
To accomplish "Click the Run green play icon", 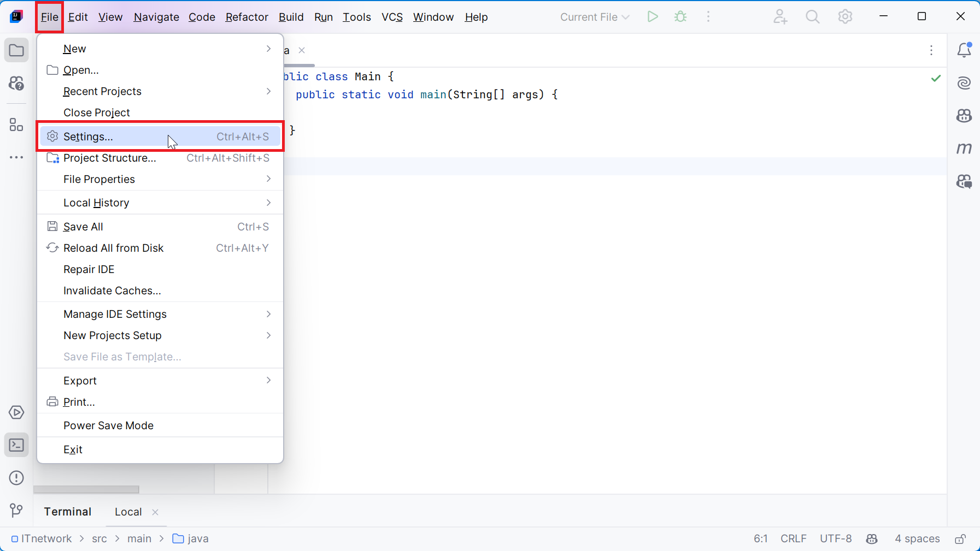I will tap(652, 17).
